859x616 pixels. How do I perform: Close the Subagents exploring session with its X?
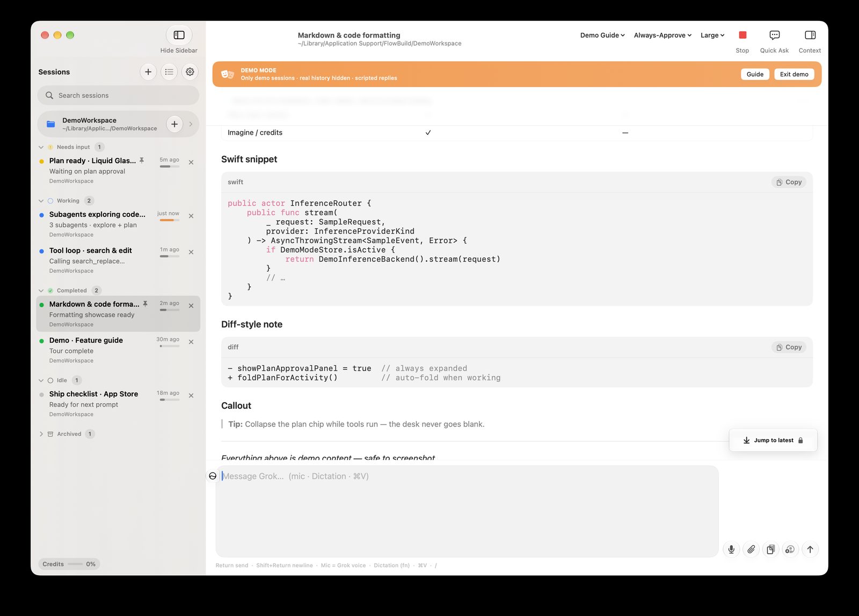(191, 216)
